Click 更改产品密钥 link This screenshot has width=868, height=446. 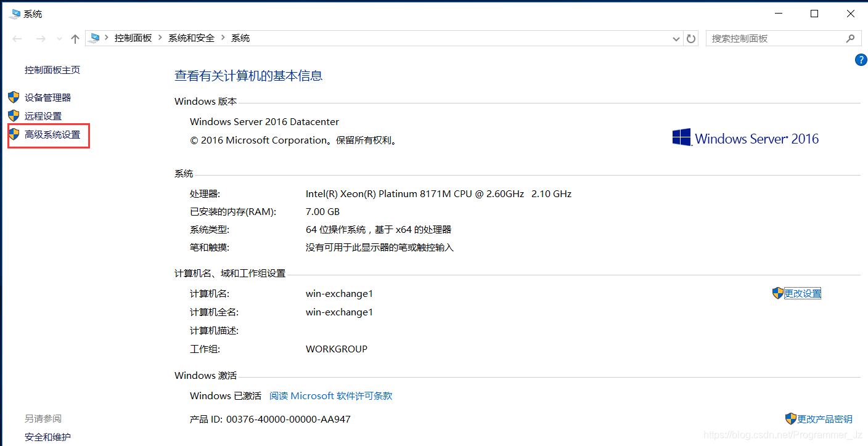click(825, 419)
